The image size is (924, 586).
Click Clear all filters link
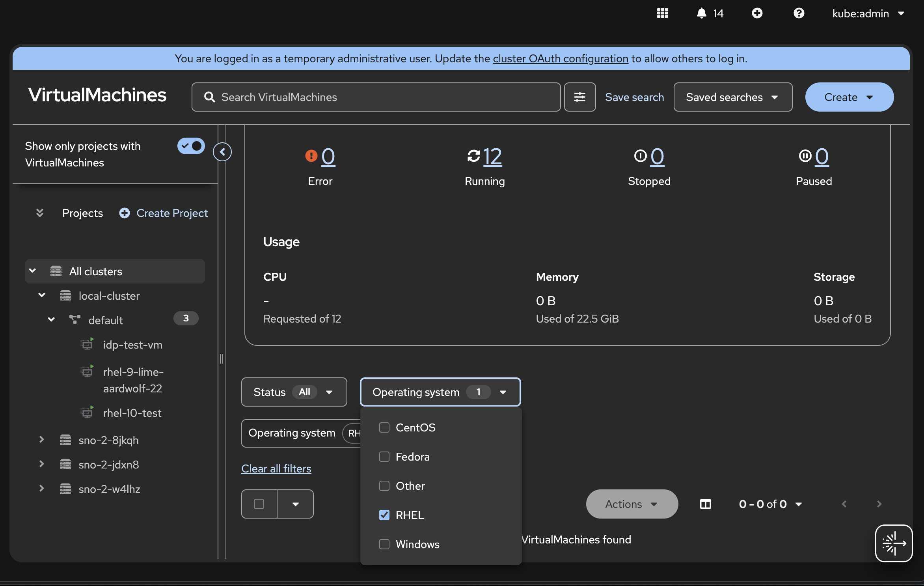[276, 468]
